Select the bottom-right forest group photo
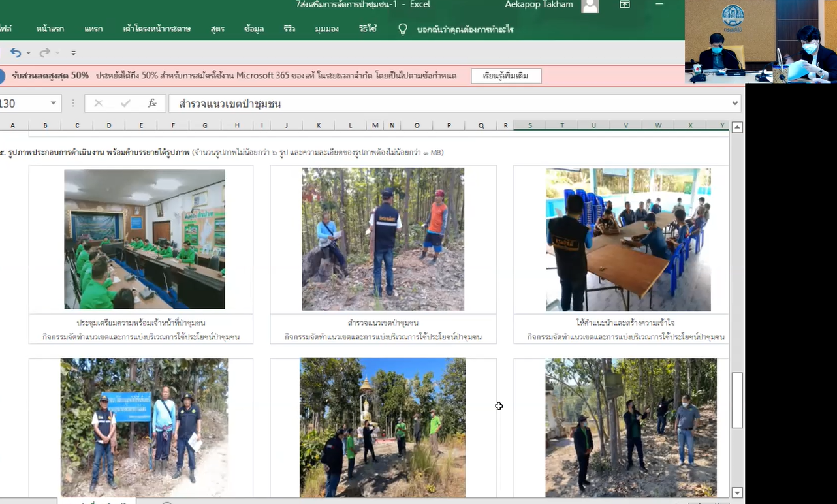Image resolution: width=837 pixels, height=504 pixels. (631, 428)
